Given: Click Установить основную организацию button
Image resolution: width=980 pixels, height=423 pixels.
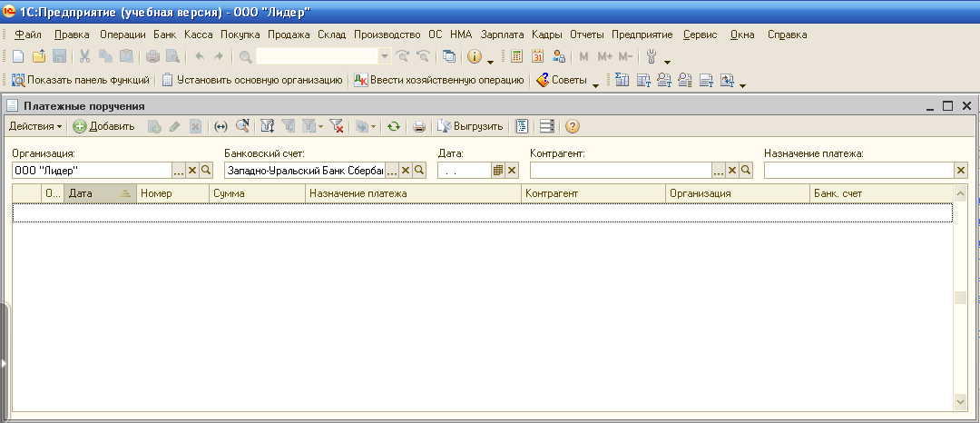Looking at the screenshot, I should (x=252, y=80).
